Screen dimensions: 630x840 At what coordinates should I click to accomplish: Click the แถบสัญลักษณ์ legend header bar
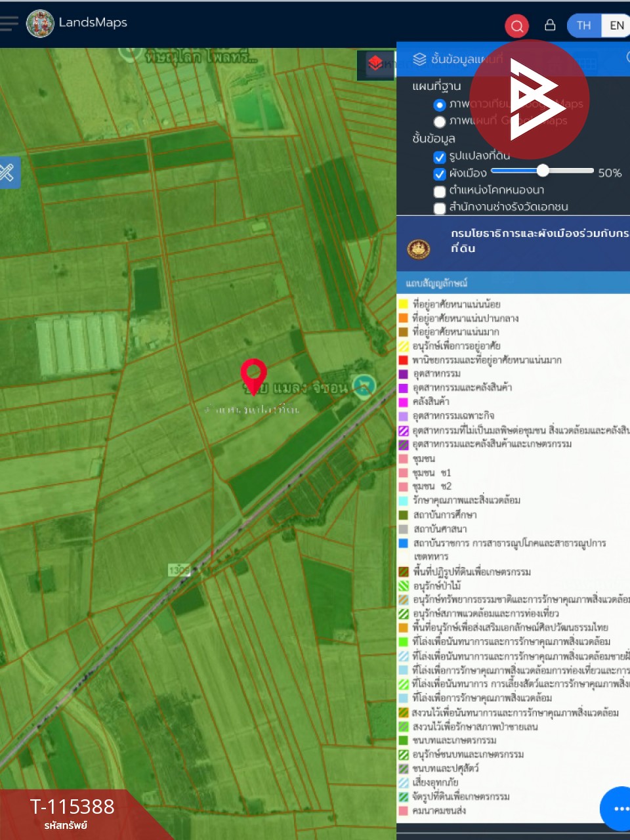tap(513, 283)
